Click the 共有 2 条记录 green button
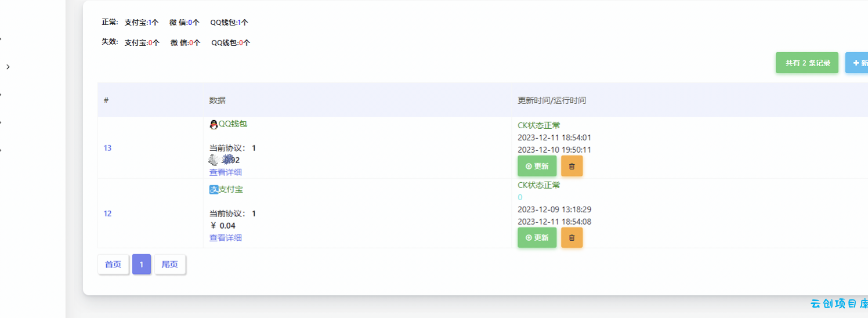 coord(807,63)
